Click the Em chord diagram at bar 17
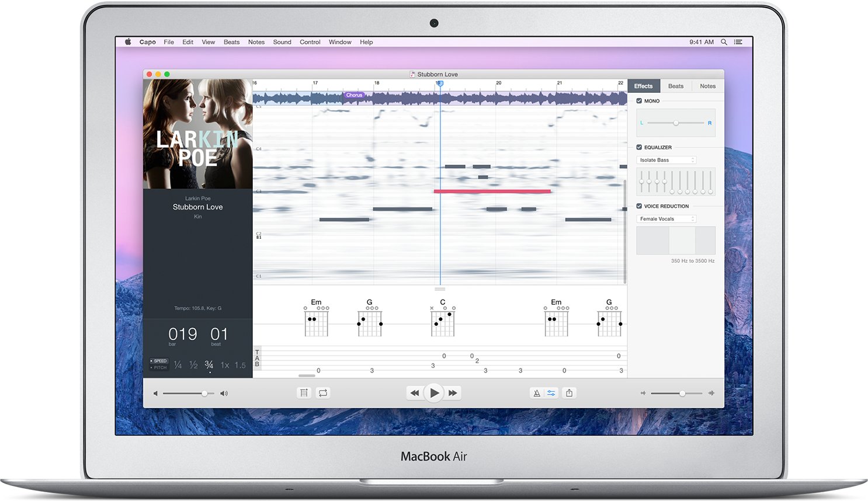Screen dimensions: 868x501 (316, 318)
